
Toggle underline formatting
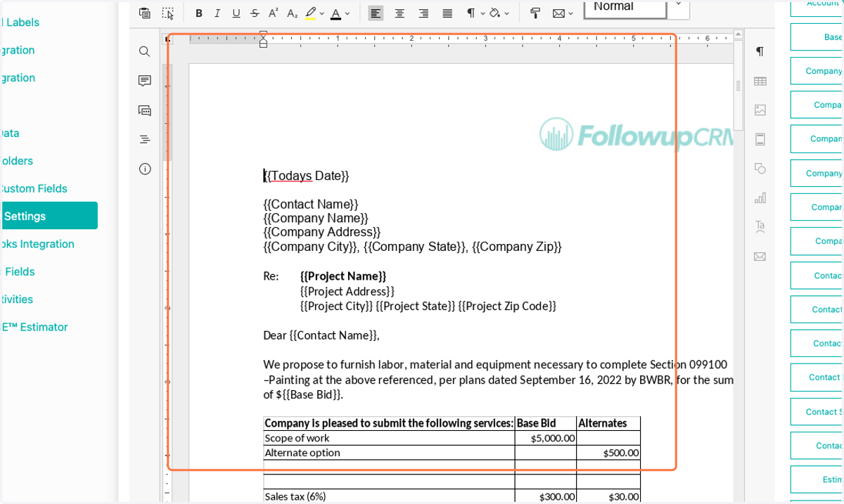point(236,13)
